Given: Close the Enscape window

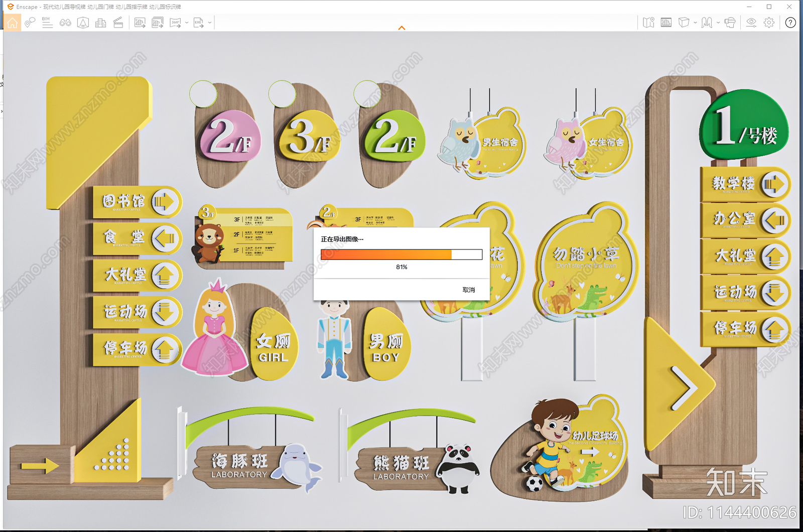Looking at the screenshot, I should (789, 7).
